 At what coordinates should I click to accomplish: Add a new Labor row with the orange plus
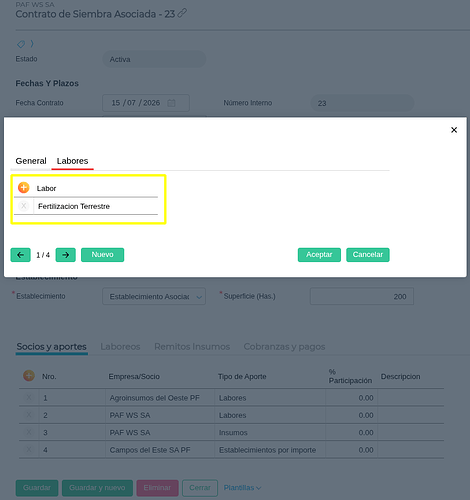click(23, 188)
